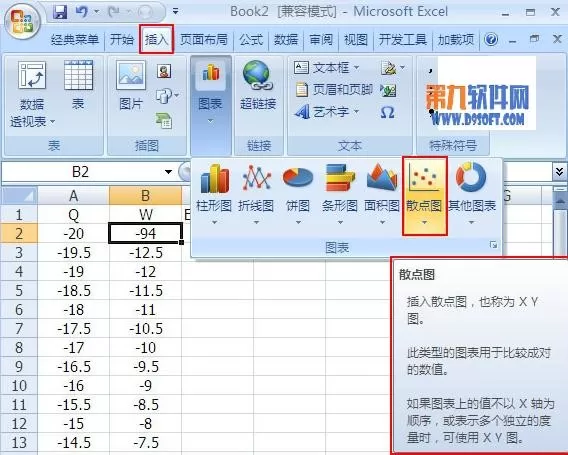Open the 面积图 area chart menu
Viewport: 568px width, 455px height.
click(382, 195)
